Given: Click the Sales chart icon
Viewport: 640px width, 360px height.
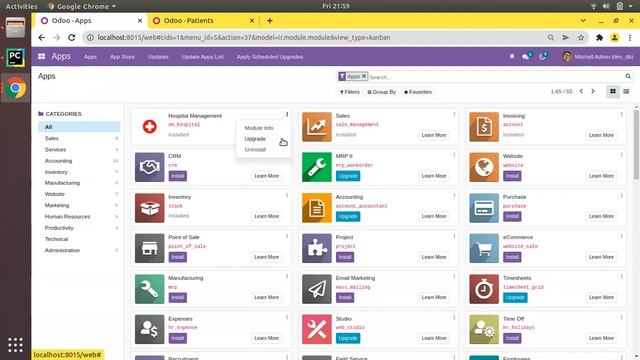Looking at the screenshot, I should (317, 127).
